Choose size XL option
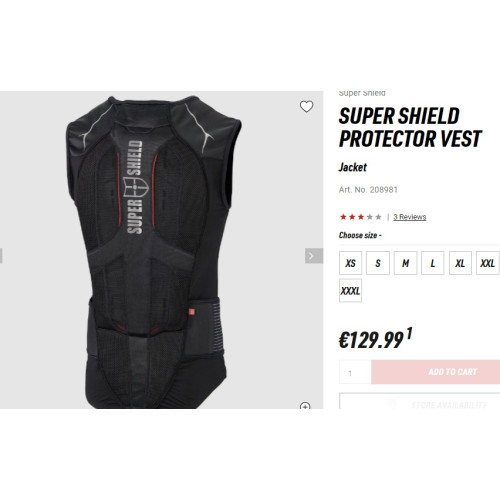 tap(460, 263)
